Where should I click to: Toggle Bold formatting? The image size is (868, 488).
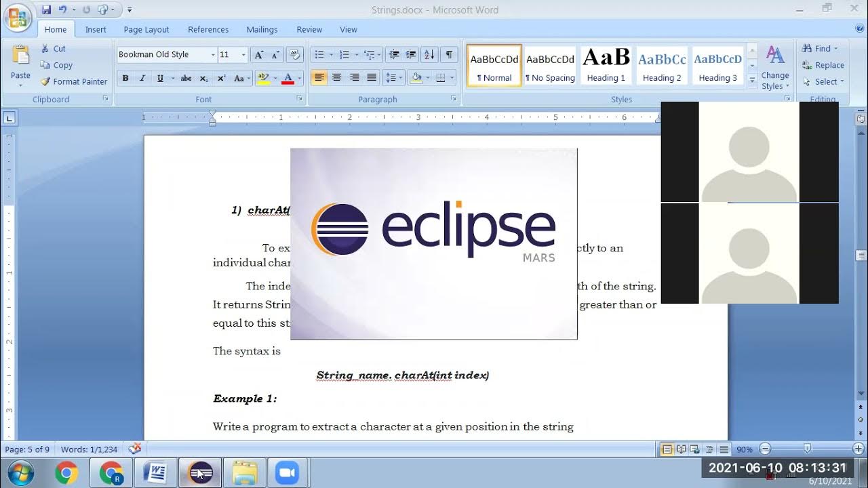[125, 78]
